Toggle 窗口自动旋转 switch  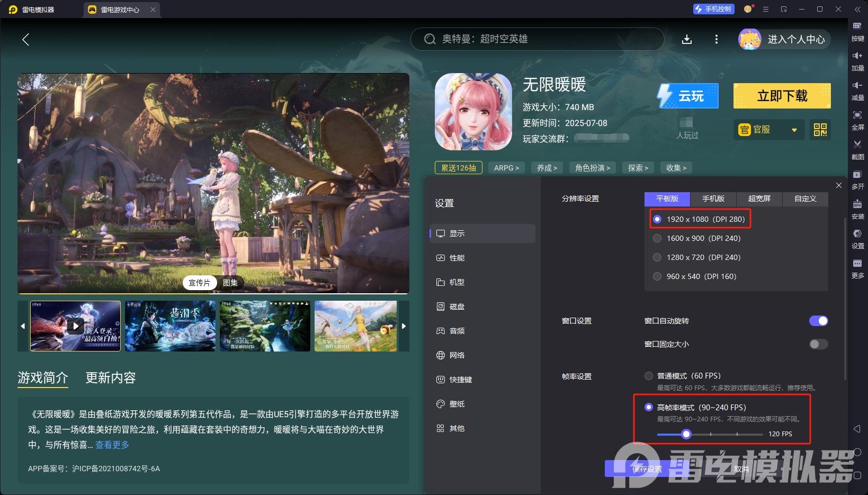click(819, 321)
